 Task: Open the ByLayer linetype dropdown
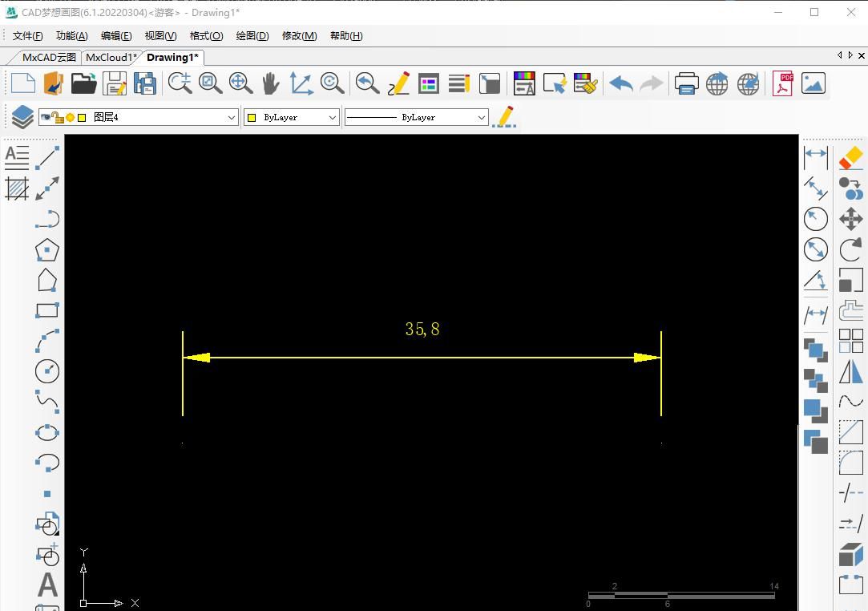[481, 117]
